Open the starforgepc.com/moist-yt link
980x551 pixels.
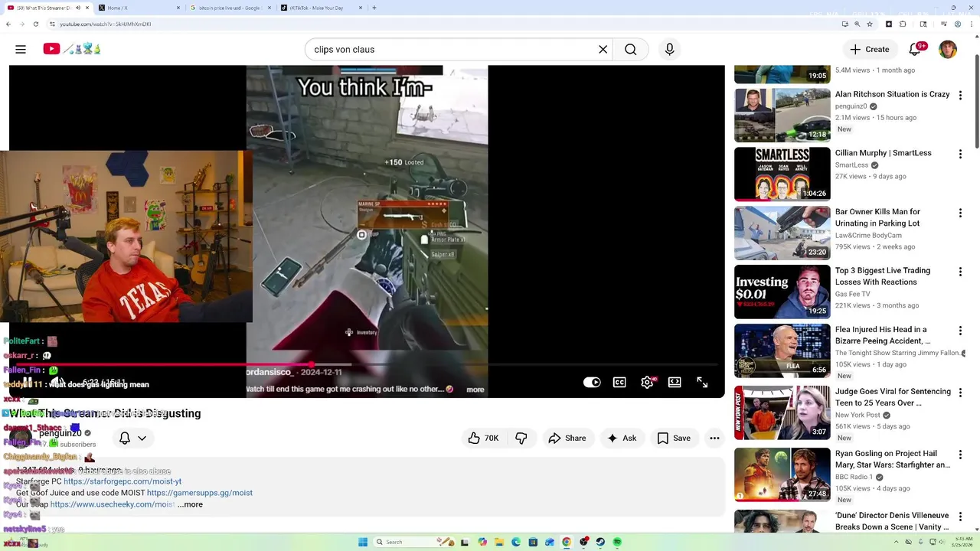coord(122,481)
